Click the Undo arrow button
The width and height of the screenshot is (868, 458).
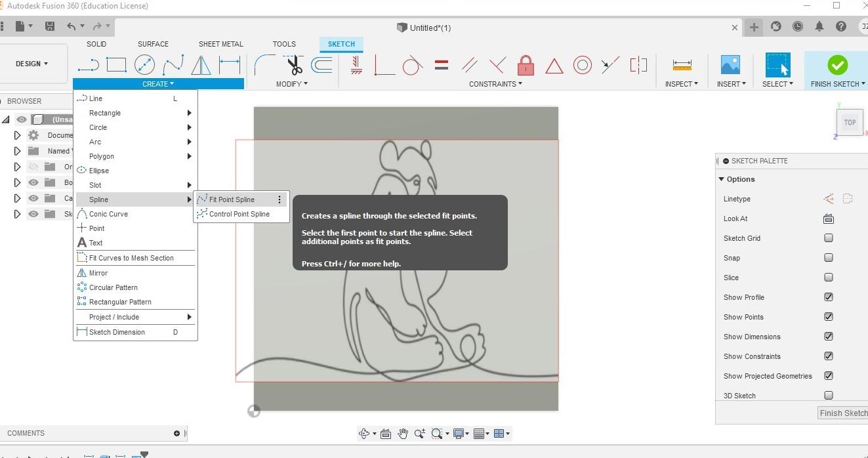[71, 26]
